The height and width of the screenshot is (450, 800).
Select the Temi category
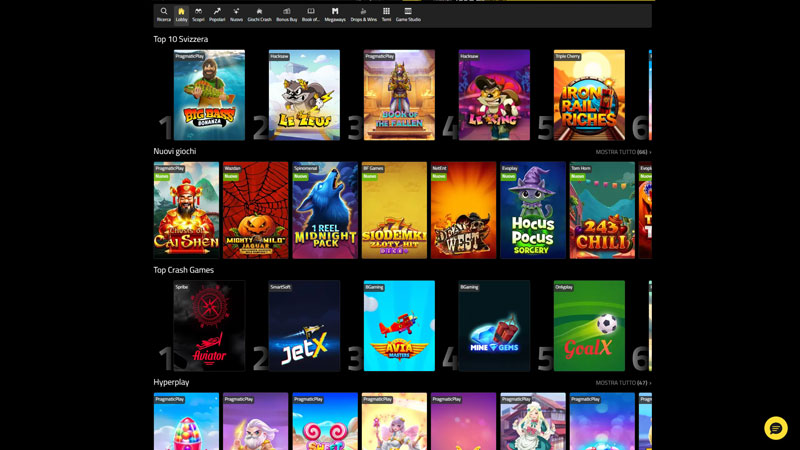(x=386, y=15)
